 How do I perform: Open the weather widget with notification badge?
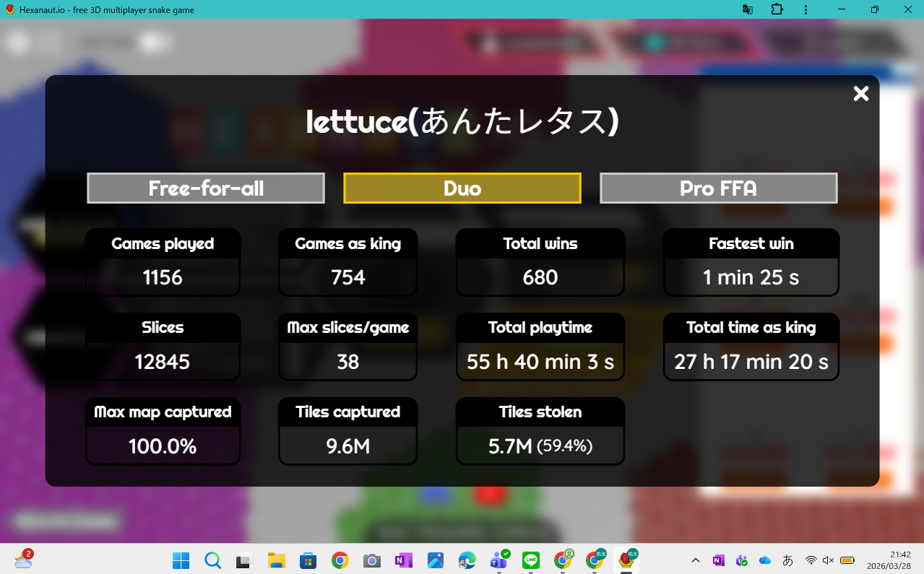(23, 560)
